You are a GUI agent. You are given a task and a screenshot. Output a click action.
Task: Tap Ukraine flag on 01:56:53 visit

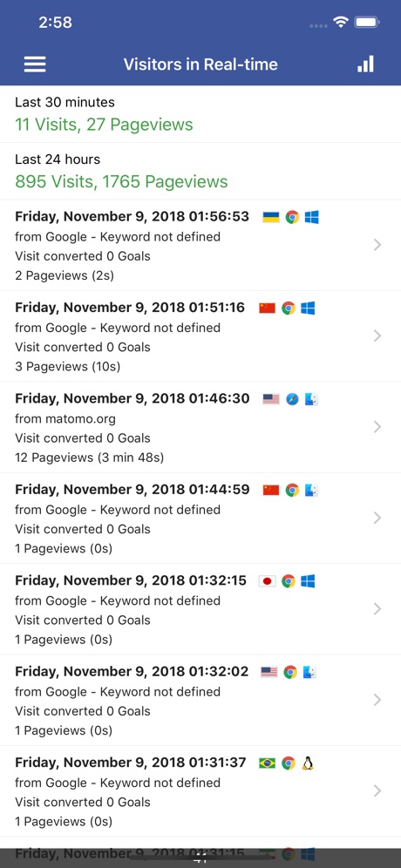coord(271,217)
